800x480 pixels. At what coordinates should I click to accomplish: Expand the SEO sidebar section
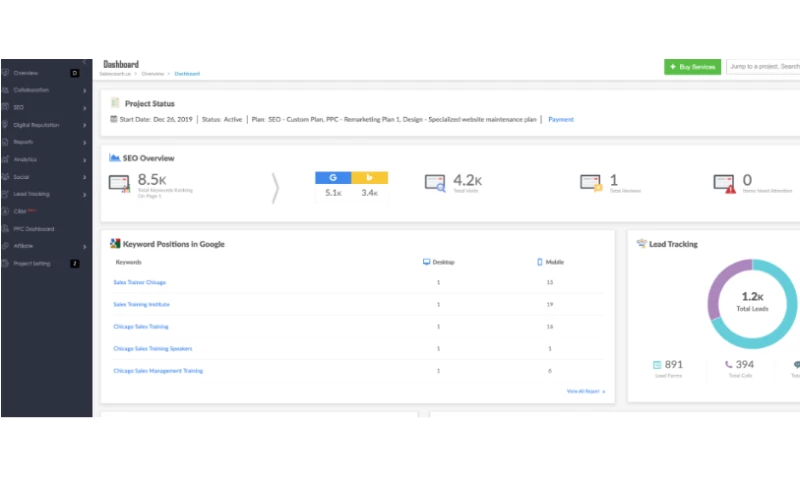tap(20, 107)
